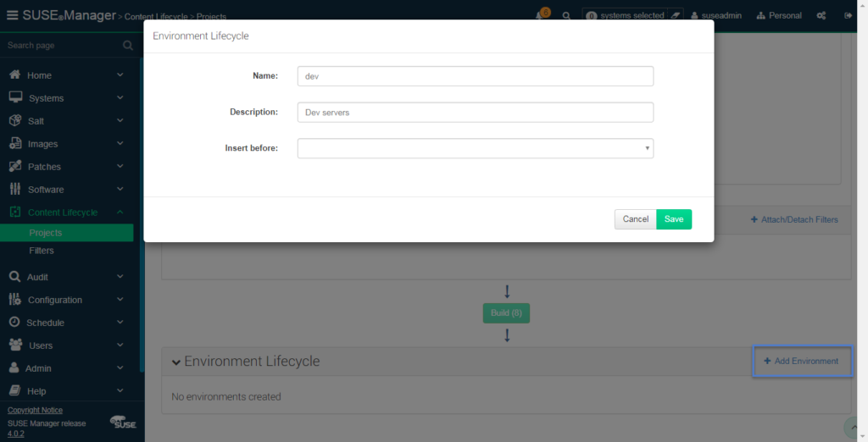Open the Copyright Notice link

pos(35,410)
